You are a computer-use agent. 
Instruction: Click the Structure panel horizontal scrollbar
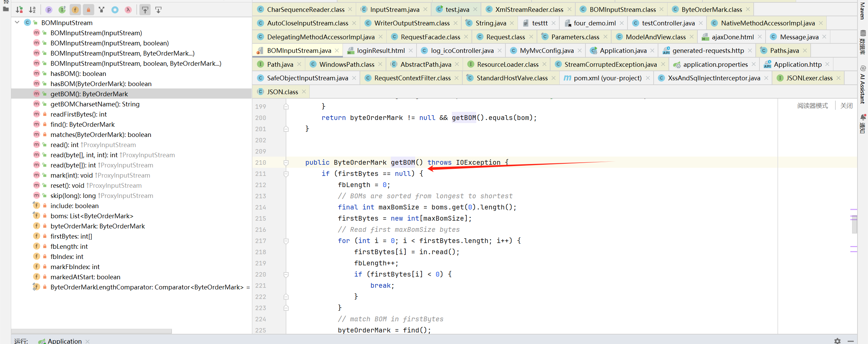click(x=92, y=331)
